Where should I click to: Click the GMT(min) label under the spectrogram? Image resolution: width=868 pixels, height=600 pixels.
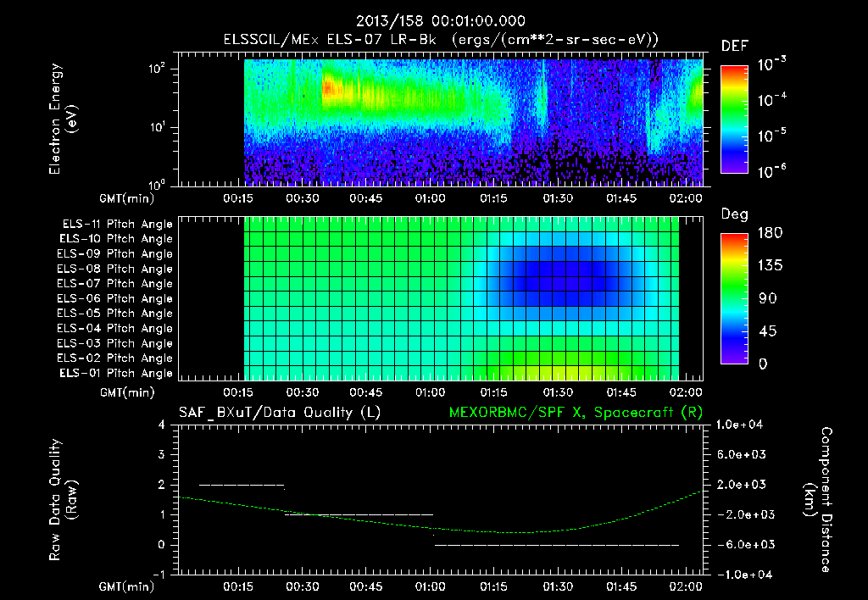pyautogui.click(x=126, y=198)
